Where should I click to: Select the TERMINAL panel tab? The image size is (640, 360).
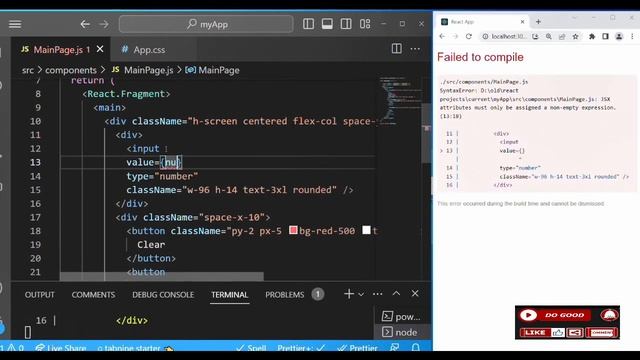click(229, 295)
